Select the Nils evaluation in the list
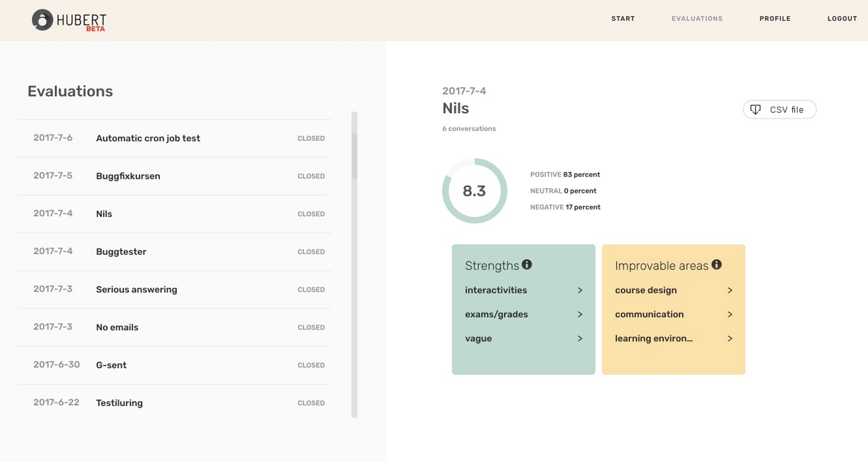 tap(175, 214)
